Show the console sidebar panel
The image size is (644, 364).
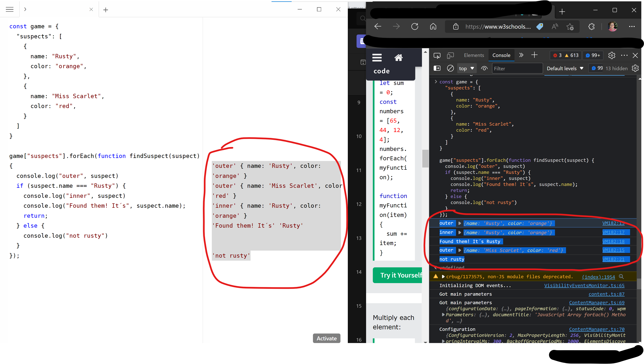437,68
